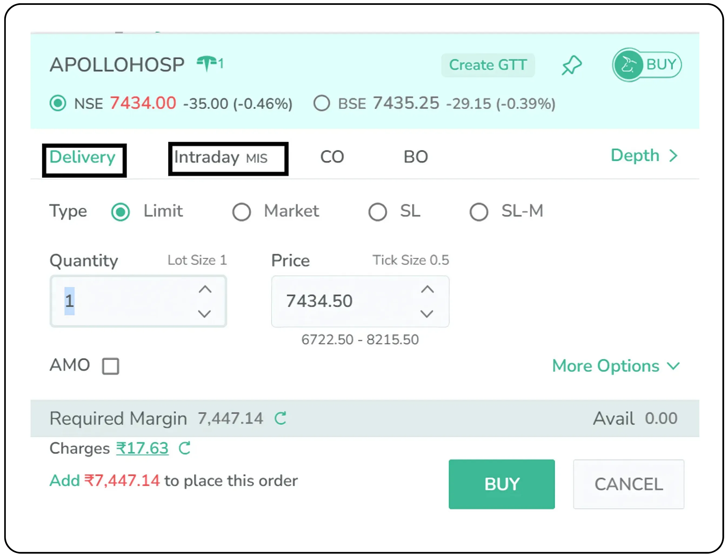The height and width of the screenshot is (560, 728).
Task: Refresh the Required Margin value
Action: click(280, 418)
